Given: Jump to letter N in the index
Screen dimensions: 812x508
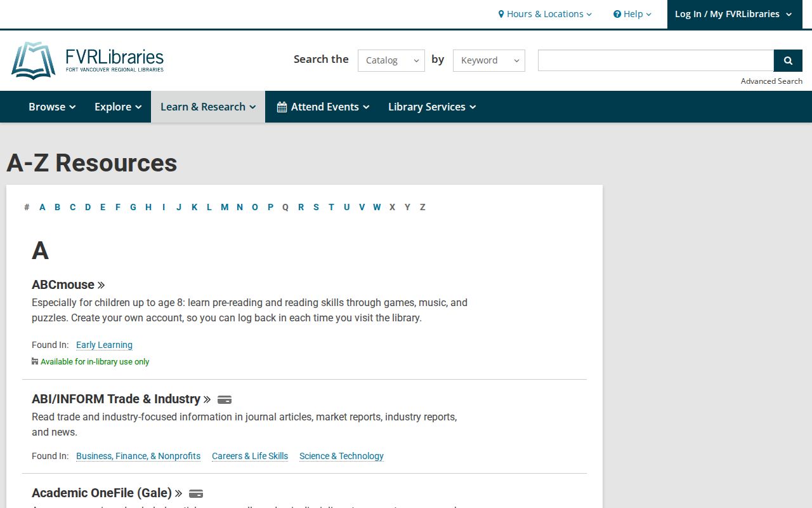Looking at the screenshot, I should pyautogui.click(x=240, y=207).
